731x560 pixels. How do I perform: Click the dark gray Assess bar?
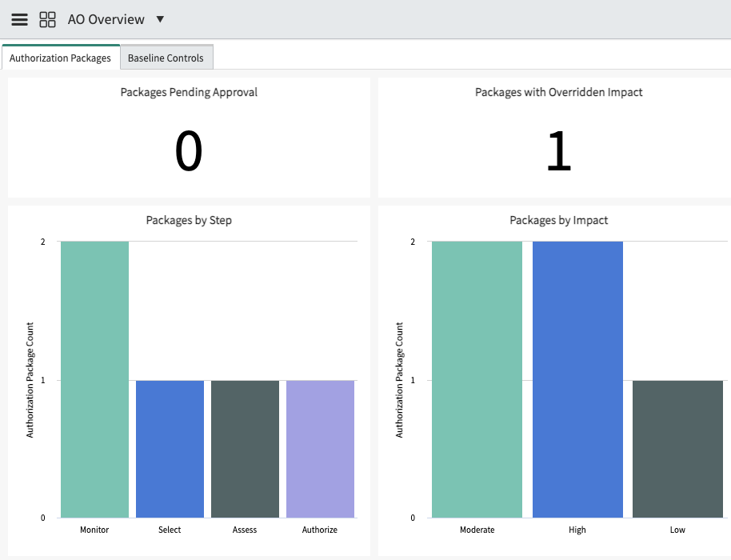pyautogui.click(x=245, y=449)
